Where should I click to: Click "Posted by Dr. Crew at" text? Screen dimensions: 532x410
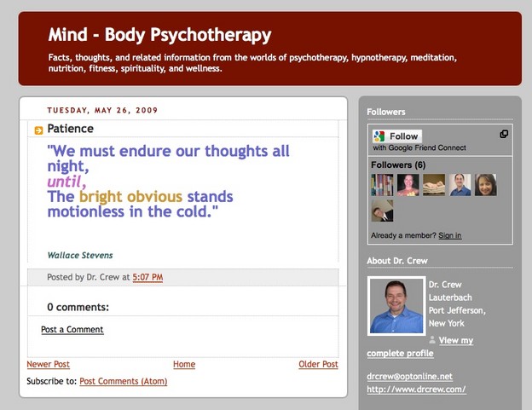pos(89,277)
